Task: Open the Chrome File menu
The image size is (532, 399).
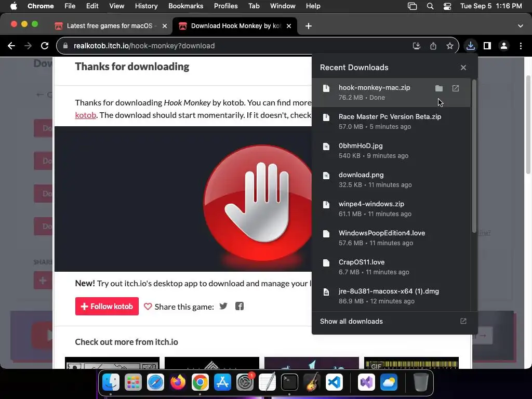Action: pyautogui.click(x=70, y=6)
